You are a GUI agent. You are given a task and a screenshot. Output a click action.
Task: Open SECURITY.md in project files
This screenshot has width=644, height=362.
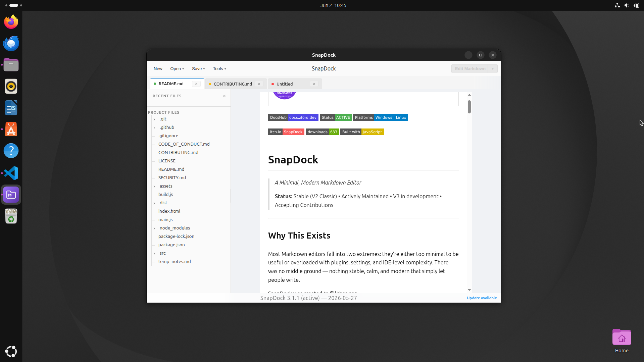tap(172, 178)
